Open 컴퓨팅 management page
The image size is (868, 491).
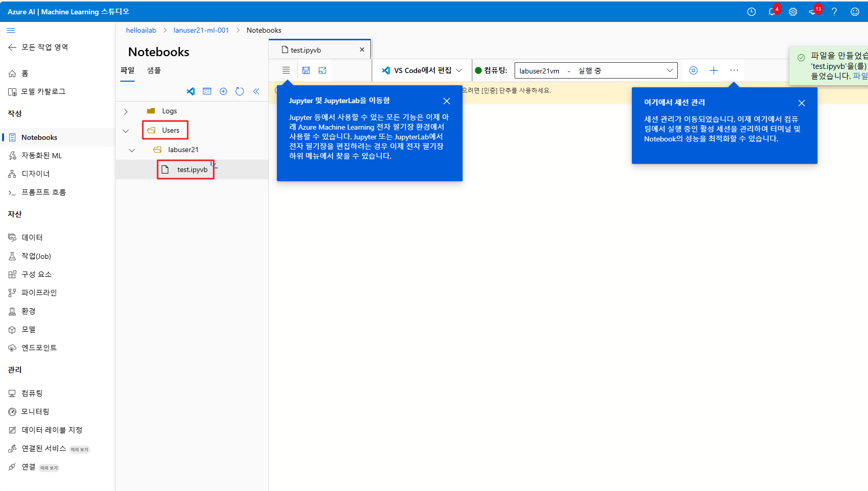click(x=58, y=393)
